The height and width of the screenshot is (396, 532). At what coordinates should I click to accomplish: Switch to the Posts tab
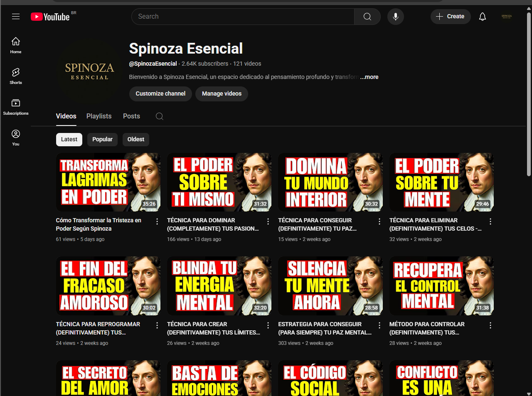(131, 116)
